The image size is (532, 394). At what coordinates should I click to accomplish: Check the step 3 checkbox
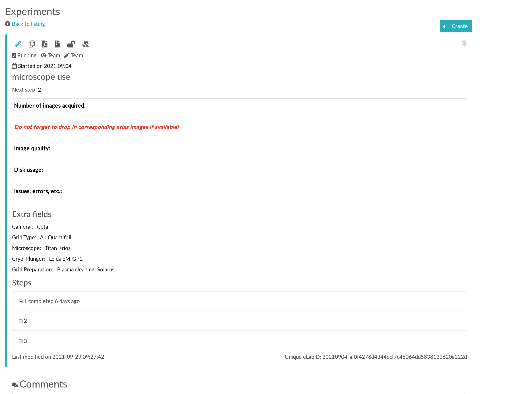[21, 341]
